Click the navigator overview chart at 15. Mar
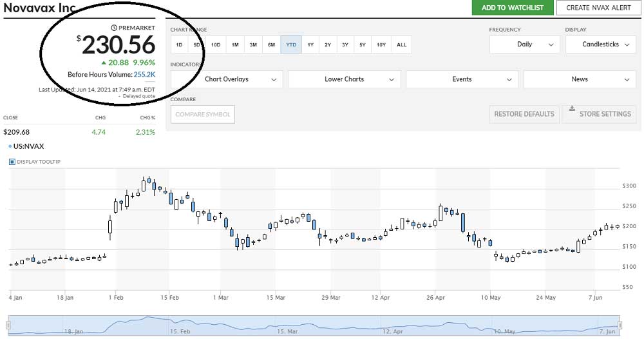644x339 pixels. pos(287,331)
